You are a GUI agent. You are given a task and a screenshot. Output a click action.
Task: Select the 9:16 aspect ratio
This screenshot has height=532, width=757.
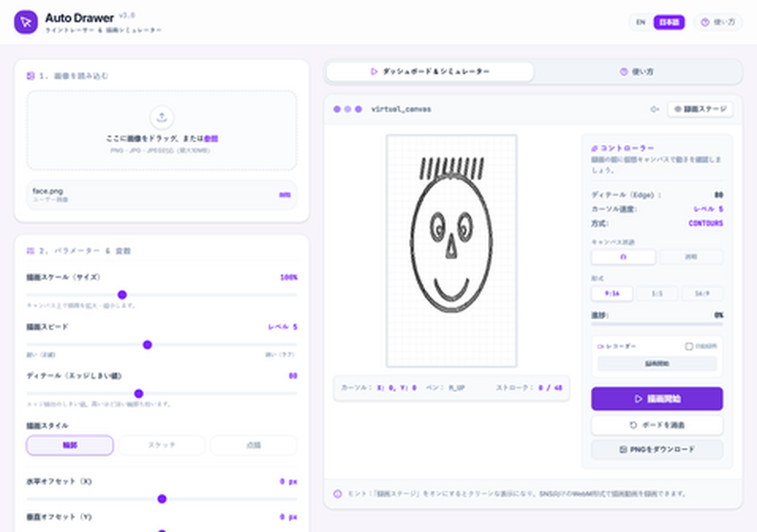tap(612, 294)
